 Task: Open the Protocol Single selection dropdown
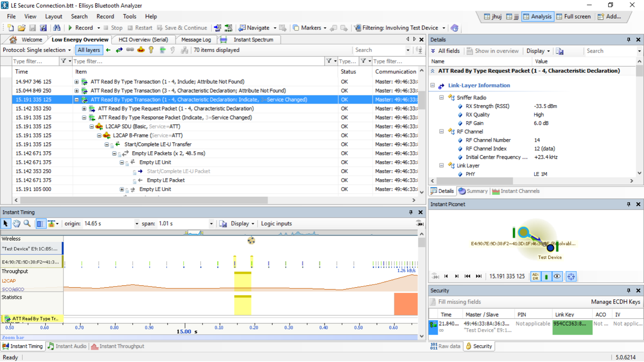[37, 50]
